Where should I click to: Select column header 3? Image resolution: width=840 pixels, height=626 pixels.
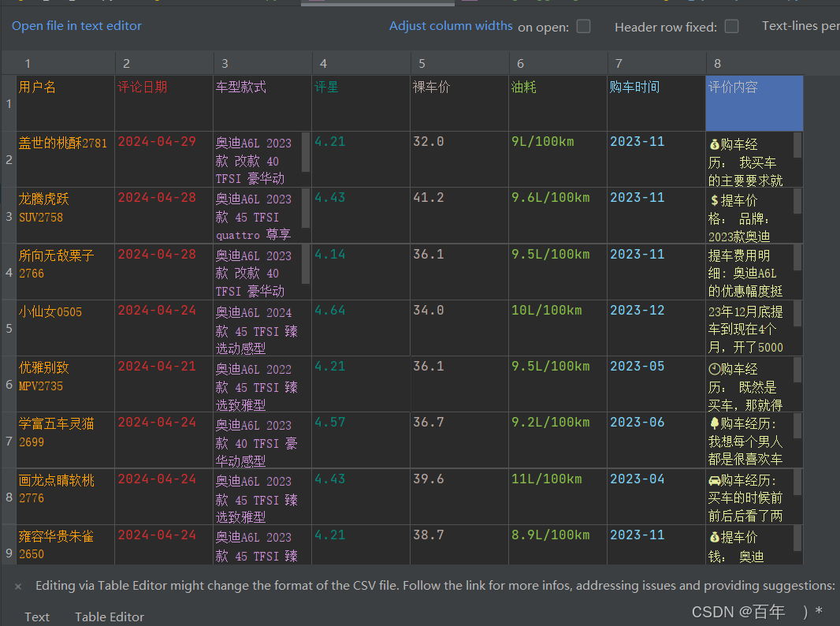tap(263, 63)
